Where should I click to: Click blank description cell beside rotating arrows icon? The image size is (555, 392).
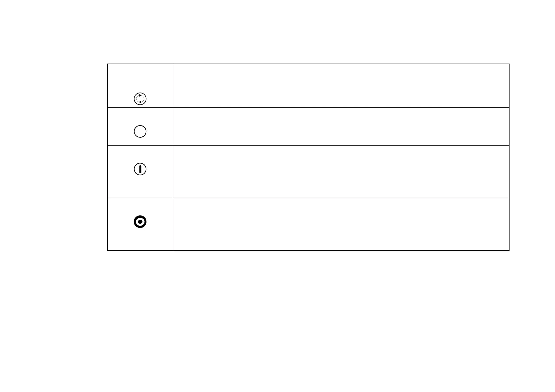pos(341,86)
